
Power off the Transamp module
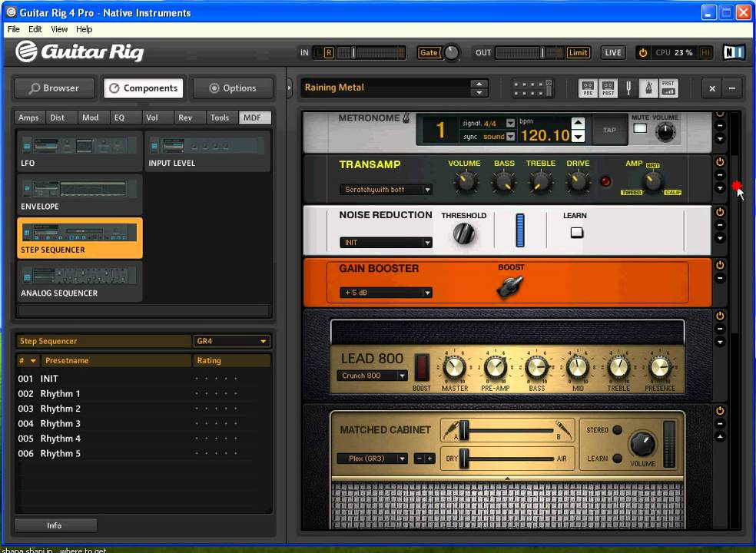(x=720, y=162)
